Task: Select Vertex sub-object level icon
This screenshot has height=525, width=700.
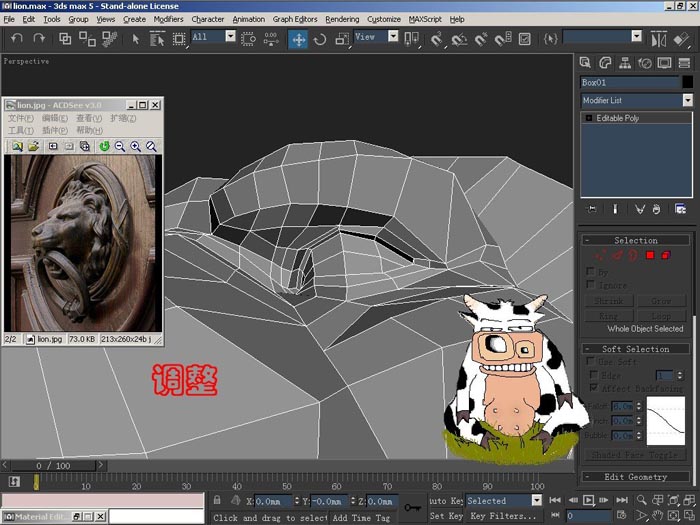Action: 601,255
